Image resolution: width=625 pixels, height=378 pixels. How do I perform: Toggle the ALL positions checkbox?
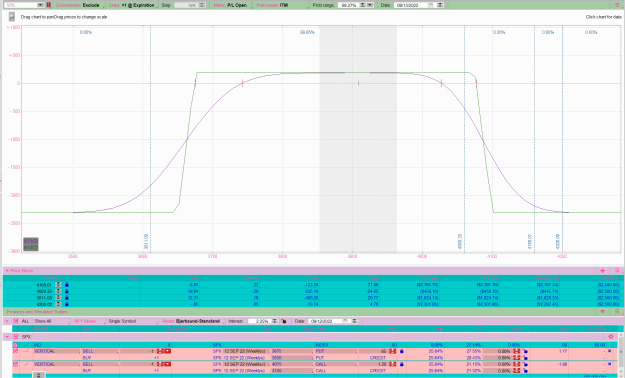click(16, 321)
